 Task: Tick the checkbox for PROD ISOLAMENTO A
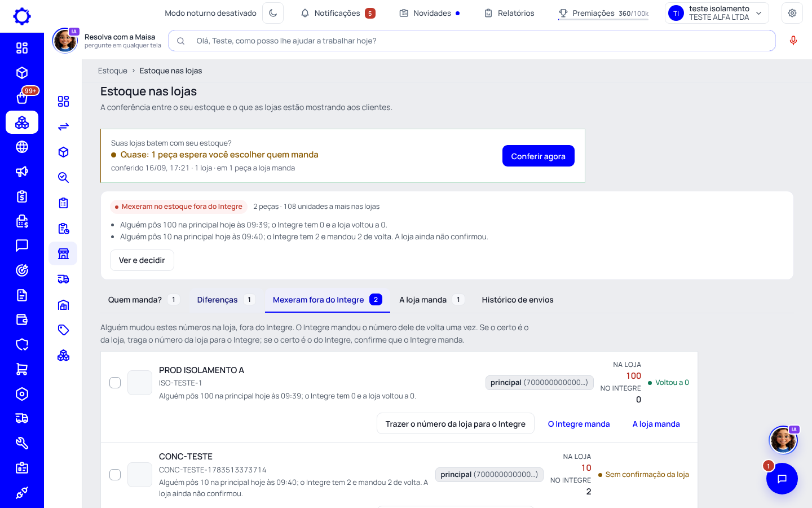tap(115, 383)
